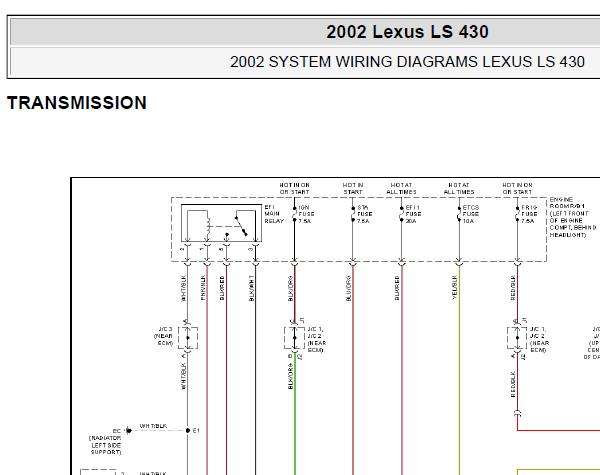Select BLK/RED wire label under EFI 1 fuse
This screenshot has height=475, width=600.
[x=397, y=288]
